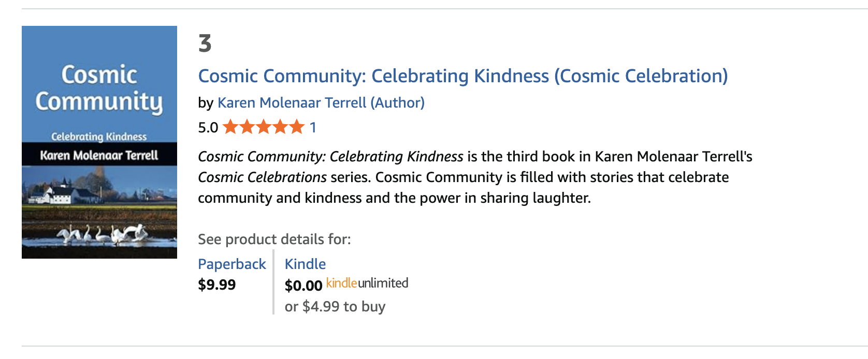Click the 5.0 rating score
Image resolution: width=868 pixels, height=359 pixels.
coord(208,128)
